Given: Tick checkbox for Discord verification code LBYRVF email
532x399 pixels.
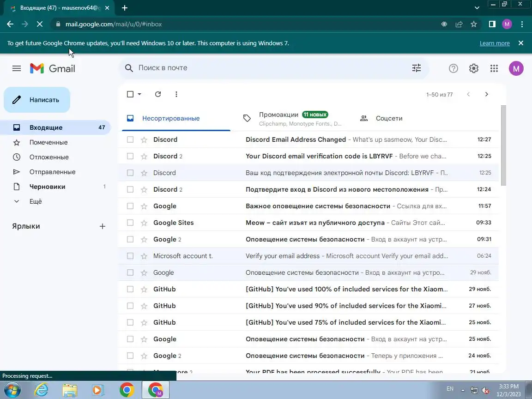Looking at the screenshot, I should [x=130, y=156].
